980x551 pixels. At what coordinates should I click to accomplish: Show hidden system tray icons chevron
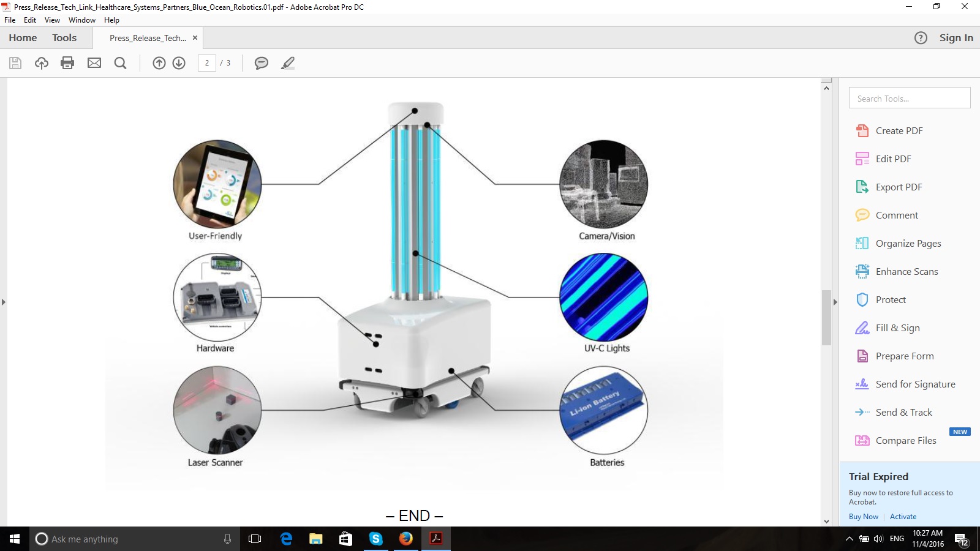(x=849, y=539)
